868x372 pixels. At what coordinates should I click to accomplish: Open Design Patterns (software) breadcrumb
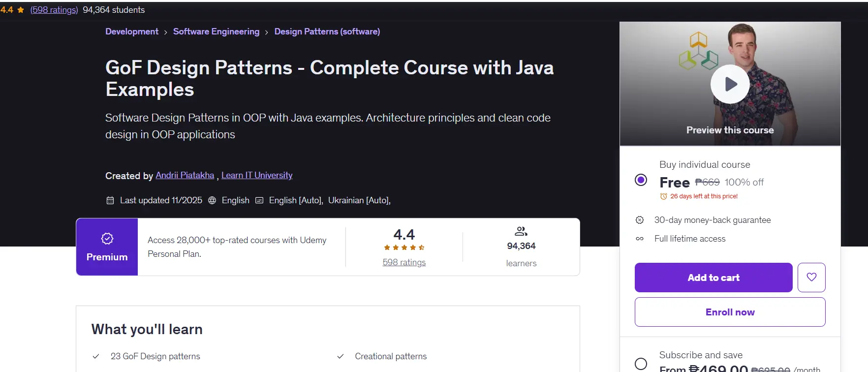coord(327,31)
